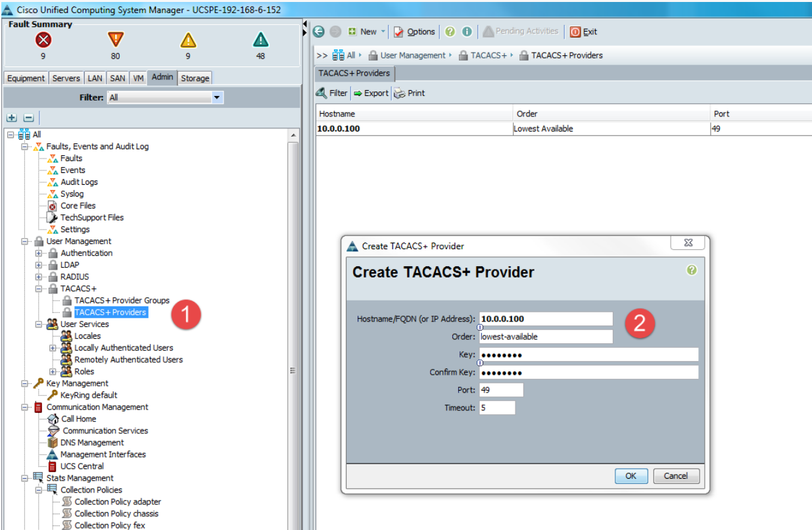
Task: Select TACACS+ Provider Groups in the tree
Action: [x=122, y=300]
